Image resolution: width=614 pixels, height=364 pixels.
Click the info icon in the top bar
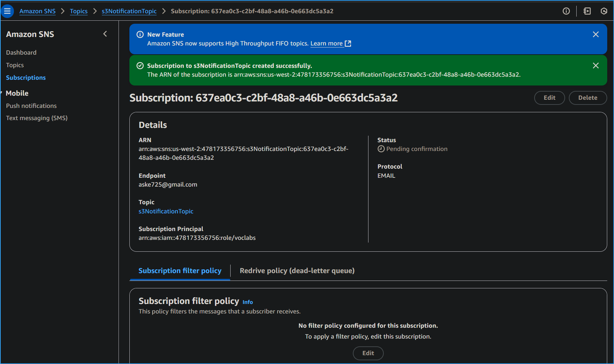click(566, 11)
